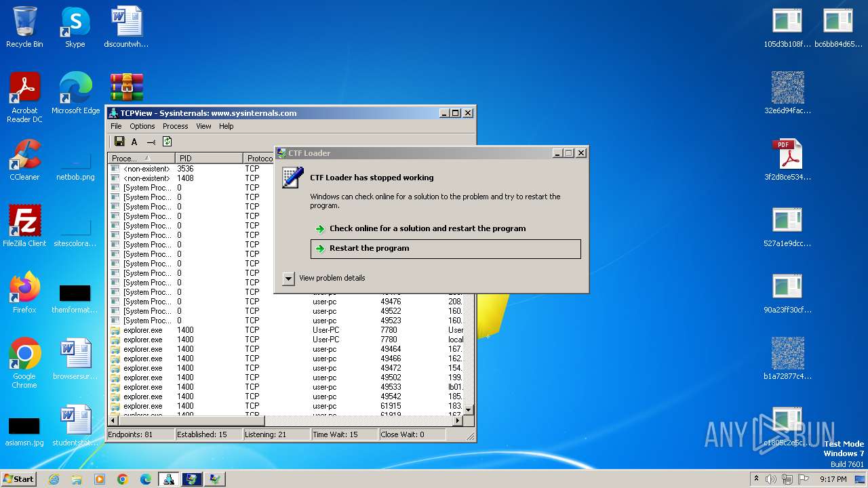Open the CCleaner desktop shortcut
The height and width of the screenshot is (488, 868).
[x=24, y=160]
